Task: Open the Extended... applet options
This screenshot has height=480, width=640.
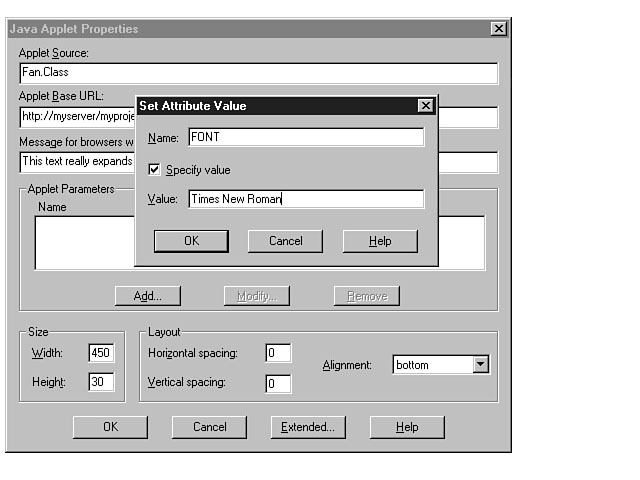Action: tap(308, 427)
